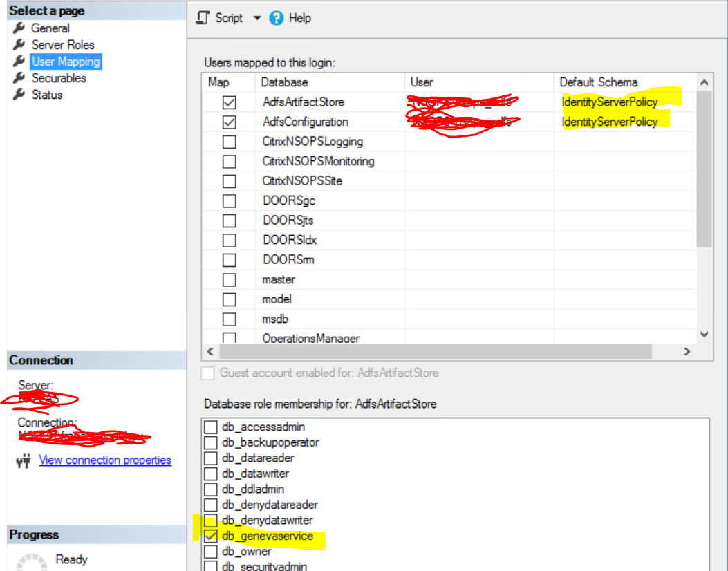
Task: Click the Default Schema column header
Action: pyautogui.click(x=625, y=82)
